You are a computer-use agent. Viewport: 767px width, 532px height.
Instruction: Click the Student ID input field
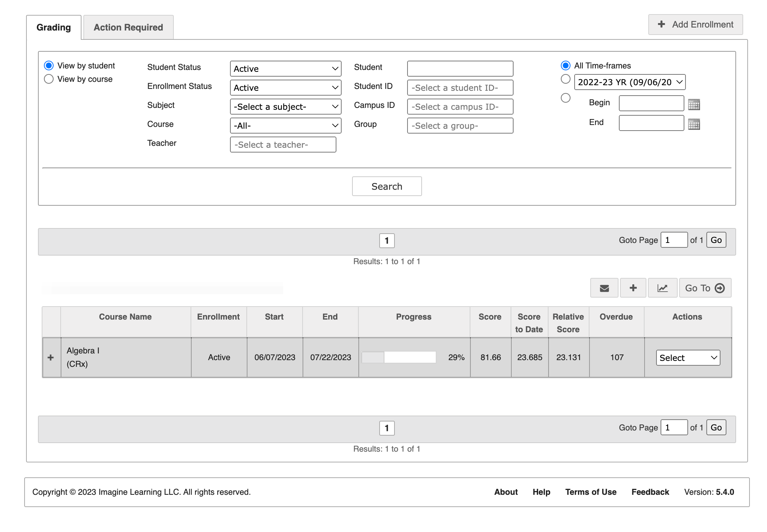[460, 88]
